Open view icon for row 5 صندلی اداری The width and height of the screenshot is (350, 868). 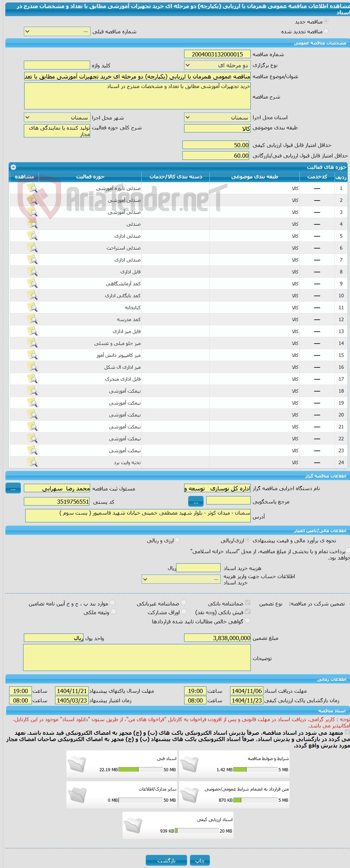32,236
